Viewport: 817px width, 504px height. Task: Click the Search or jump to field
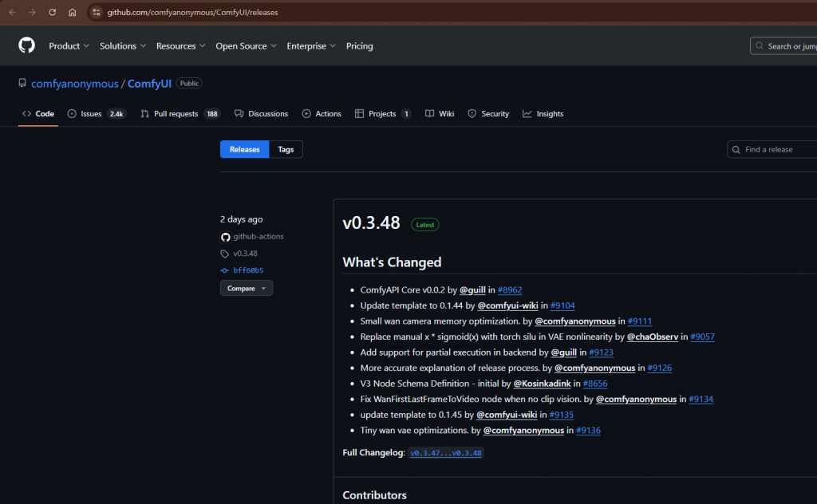coord(784,45)
